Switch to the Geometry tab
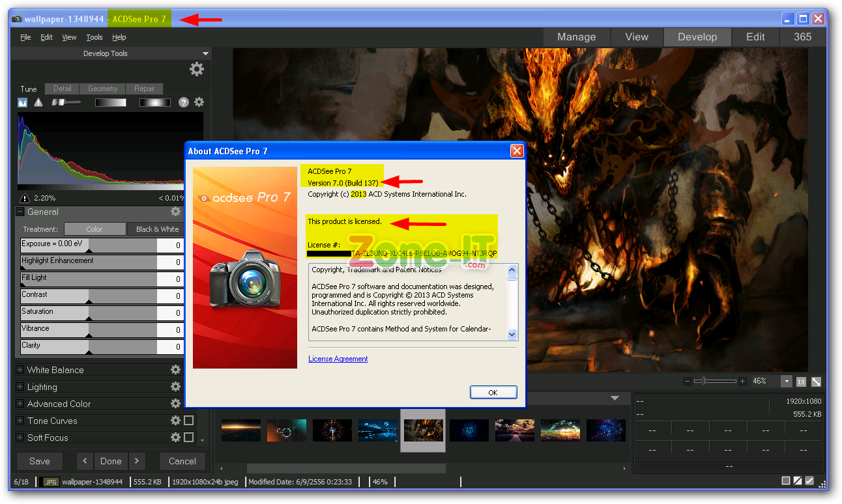This screenshot has width=842, height=504. (103, 89)
